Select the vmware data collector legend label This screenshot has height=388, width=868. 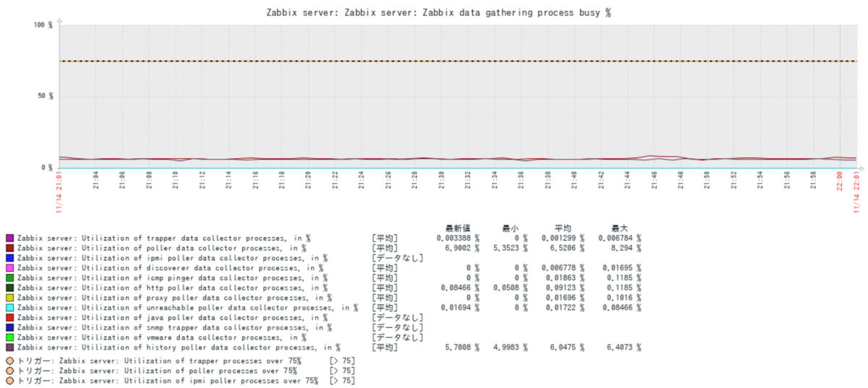161,337
